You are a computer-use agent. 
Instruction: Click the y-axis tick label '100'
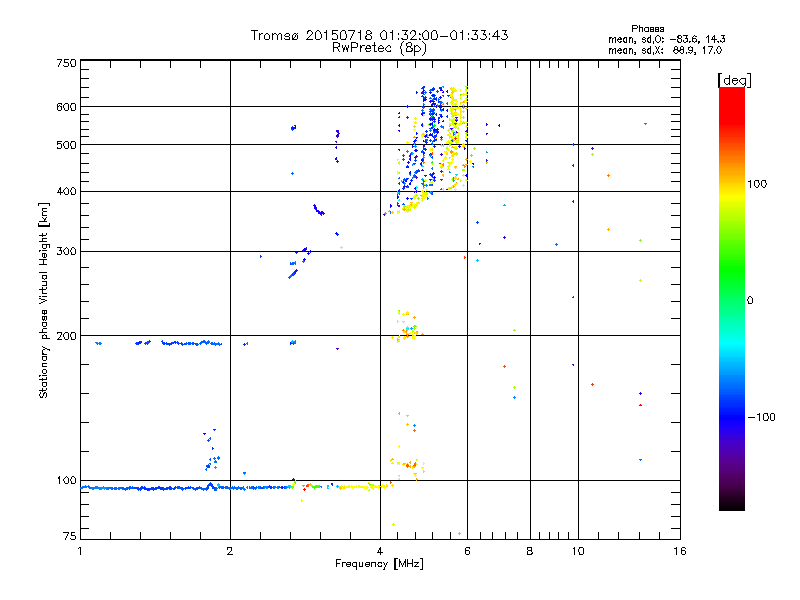67,481
